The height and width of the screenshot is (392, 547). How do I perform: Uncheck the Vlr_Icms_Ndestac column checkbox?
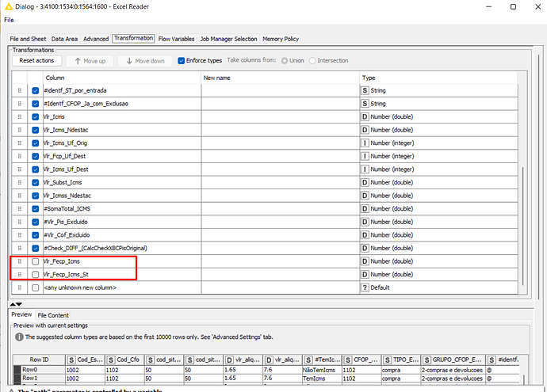tap(35, 130)
